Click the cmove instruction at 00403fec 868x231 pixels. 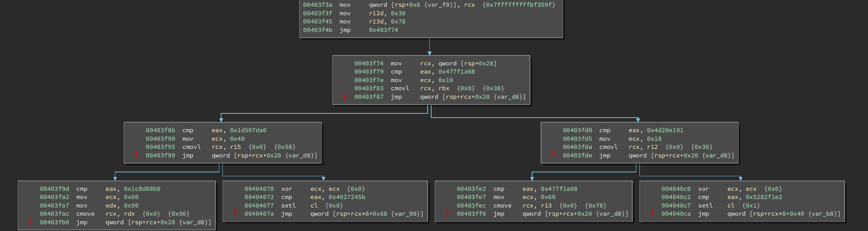pos(502,206)
